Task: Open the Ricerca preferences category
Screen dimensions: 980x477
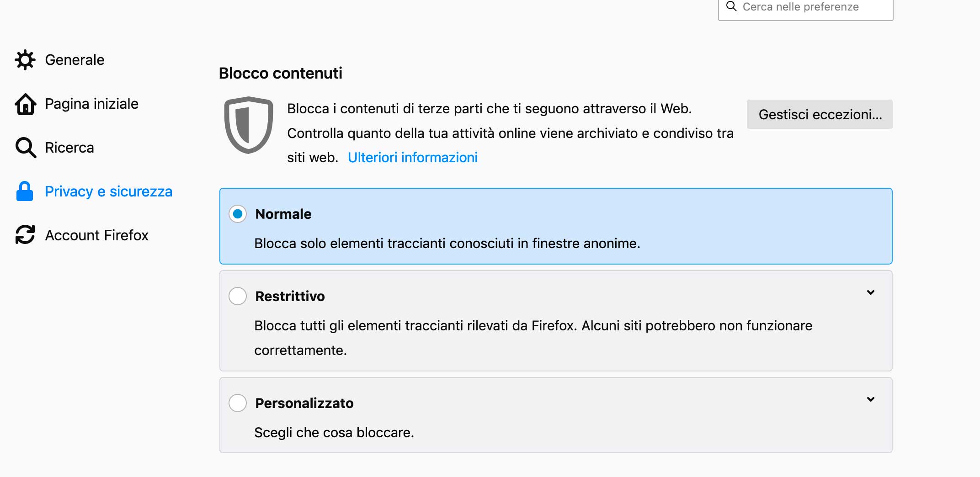Action: pyautogui.click(x=69, y=148)
